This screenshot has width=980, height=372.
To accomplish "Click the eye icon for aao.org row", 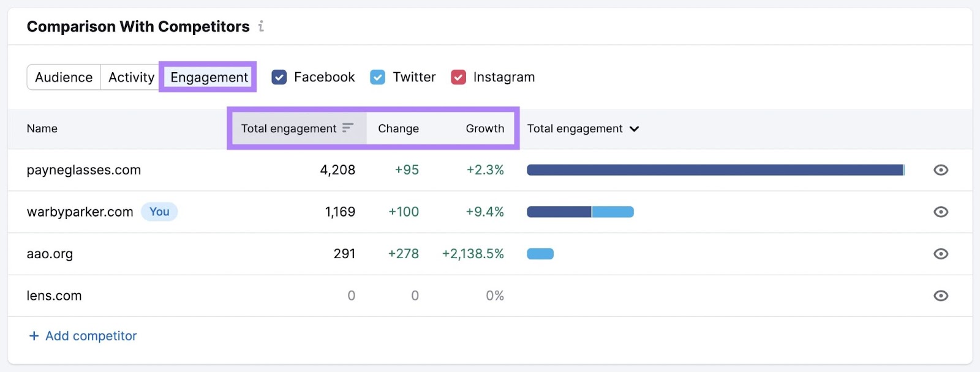I will (941, 253).
